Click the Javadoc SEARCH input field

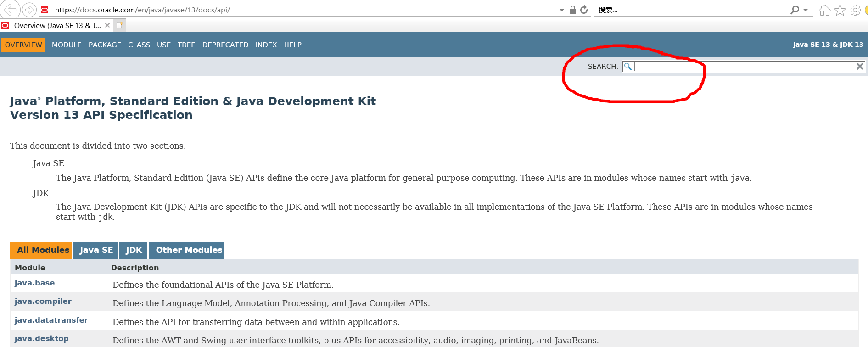(x=744, y=67)
